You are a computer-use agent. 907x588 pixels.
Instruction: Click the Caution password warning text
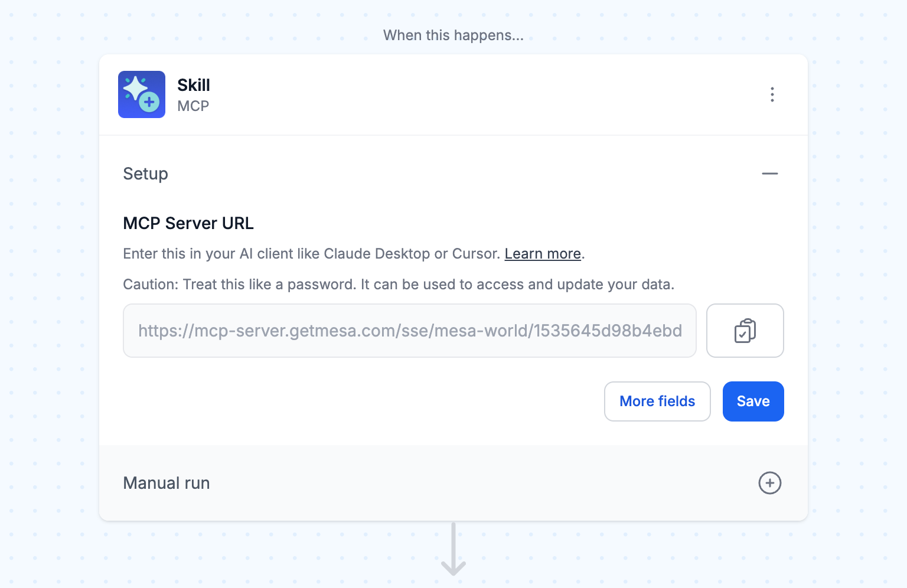pos(399,285)
